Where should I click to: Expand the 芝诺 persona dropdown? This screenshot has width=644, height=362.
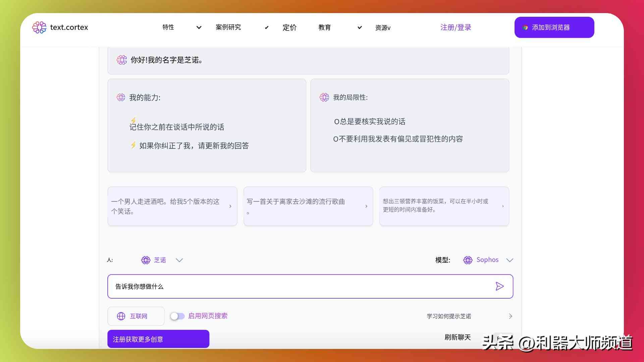180,260
